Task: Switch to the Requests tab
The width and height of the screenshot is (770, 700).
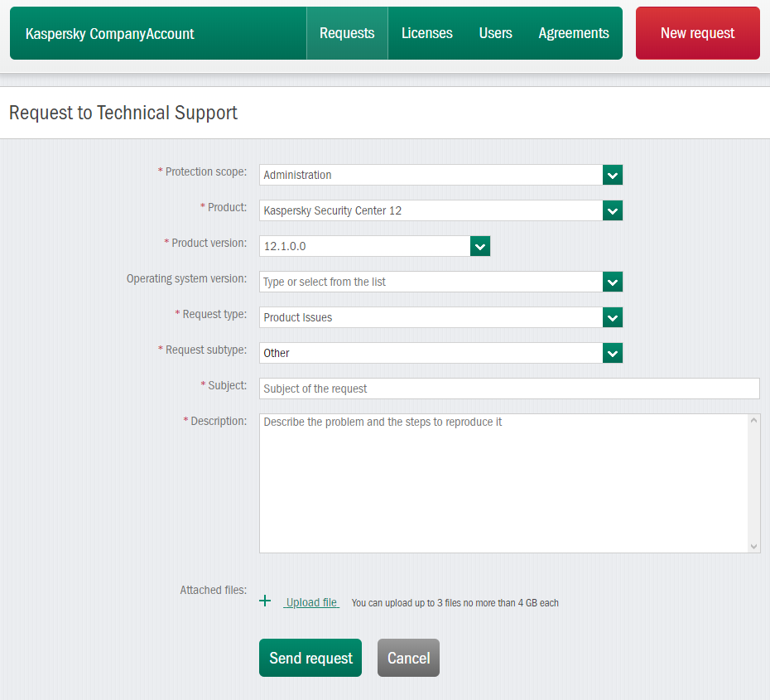Action: tap(347, 33)
